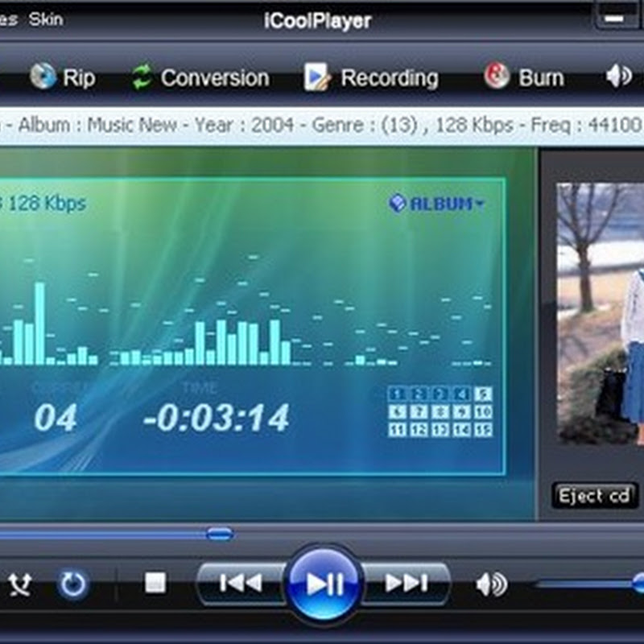
Task: Select track 8 in the track grid
Action: (x=440, y=412)
